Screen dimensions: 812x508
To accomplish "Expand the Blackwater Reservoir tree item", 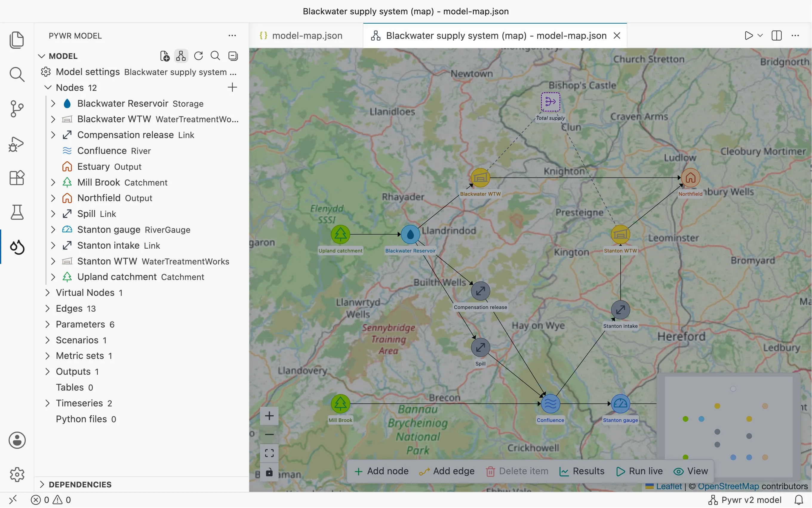I will pos(53,103).
